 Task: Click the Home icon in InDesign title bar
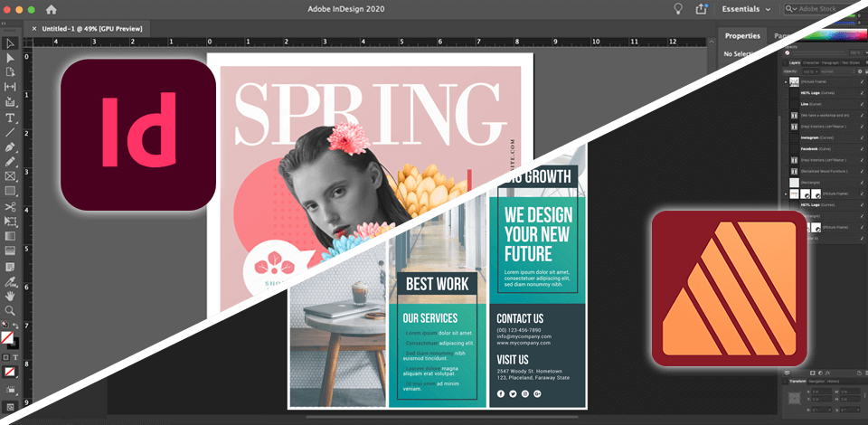[x=51, y=9]
